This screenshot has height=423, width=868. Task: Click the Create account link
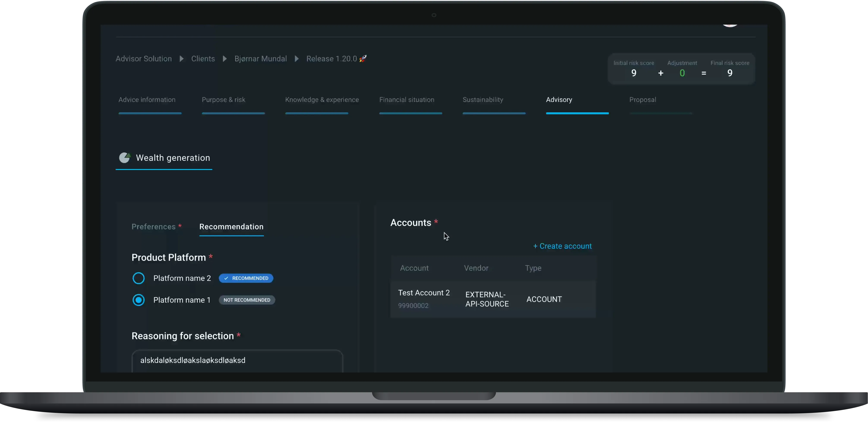click(562, 246)
